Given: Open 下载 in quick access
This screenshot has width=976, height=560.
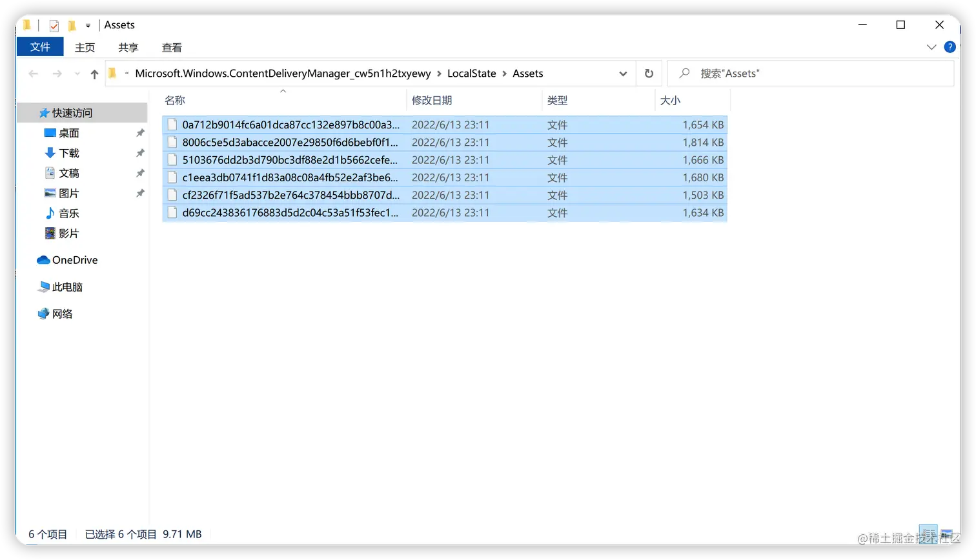Looking at the screenshot, I should (69, 153).
